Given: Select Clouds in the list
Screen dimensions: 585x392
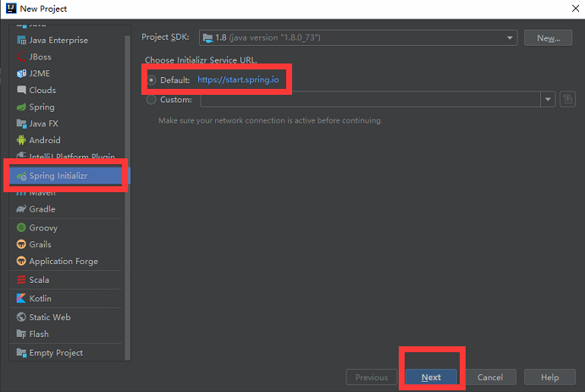Looking at the screenshot, I should (x=66, y=90).
